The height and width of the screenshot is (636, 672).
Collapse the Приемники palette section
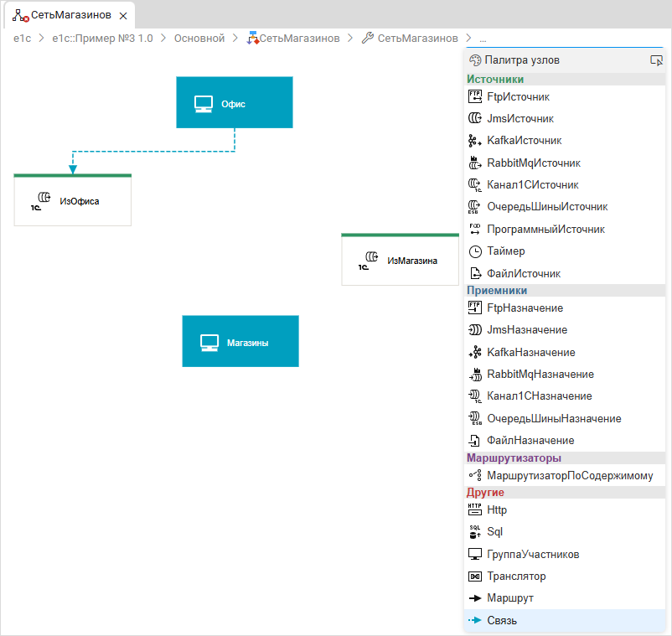(497, 291)
